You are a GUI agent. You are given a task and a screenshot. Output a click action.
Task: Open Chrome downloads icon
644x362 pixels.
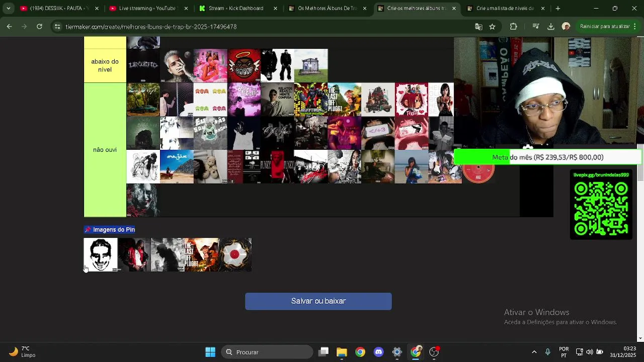tap(551, 27)
